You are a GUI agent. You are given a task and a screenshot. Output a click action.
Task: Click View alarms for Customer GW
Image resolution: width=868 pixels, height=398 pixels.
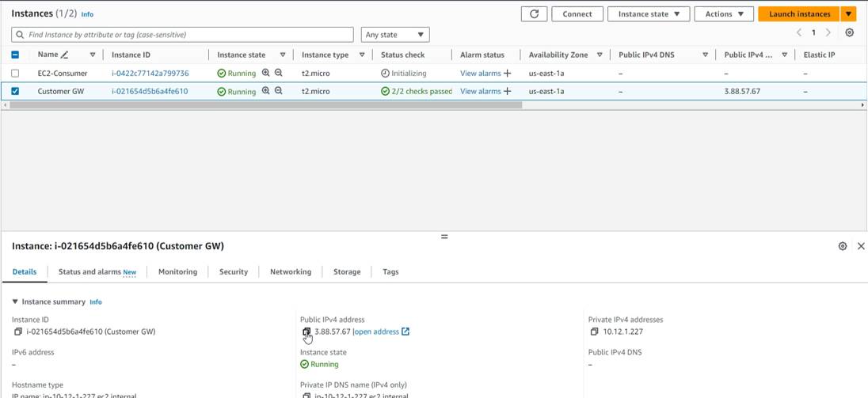481,91
